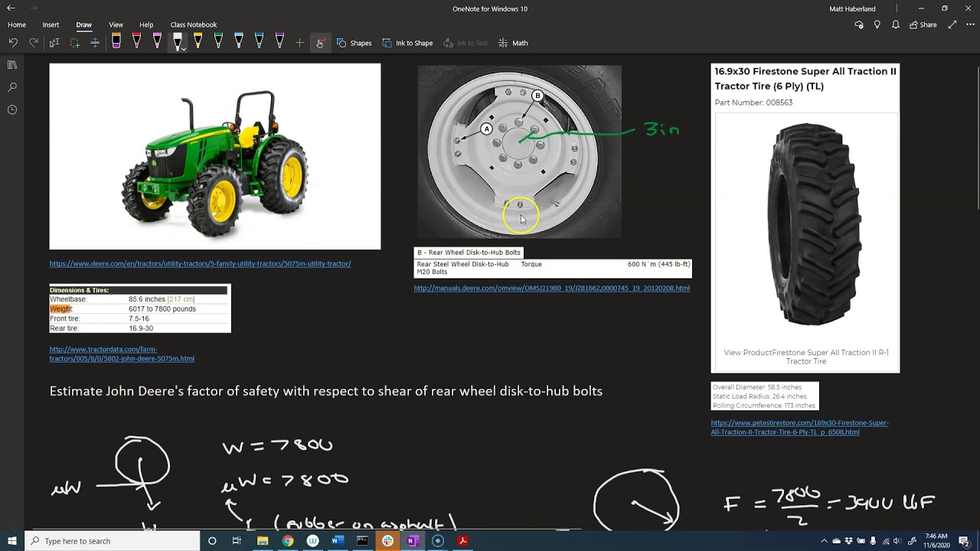Image resolution: width=980 pixels, height=551 pixels.
Task: Launch Google Chrome from the taskbar
Action: [x=287, y=541]
